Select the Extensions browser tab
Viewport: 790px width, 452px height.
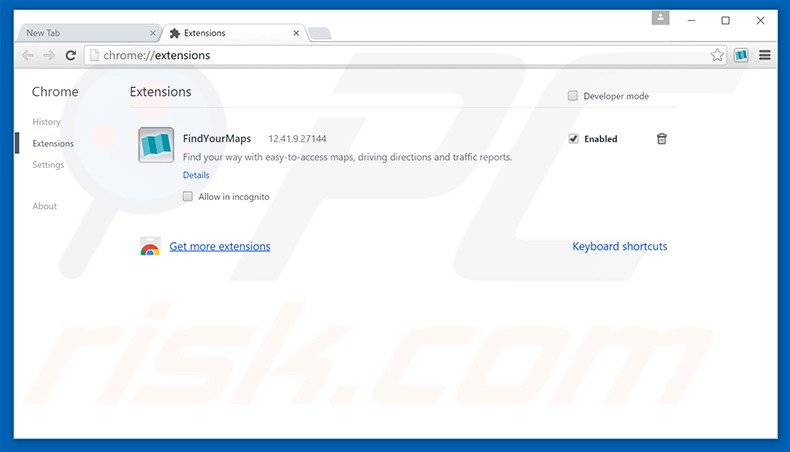tap(234, 33)
